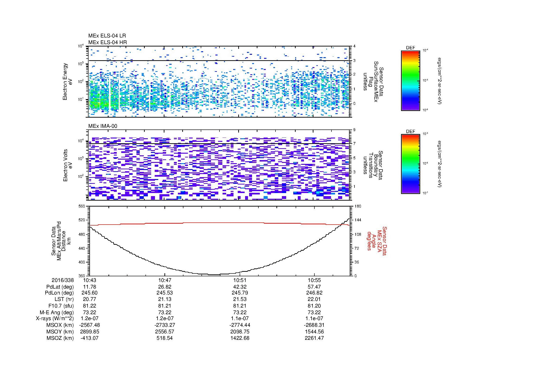Click the PdLon value 246.82
Image resolution: width=555 pixels, height=392 pixels.
pyautogui.click(x=314, y=293)
